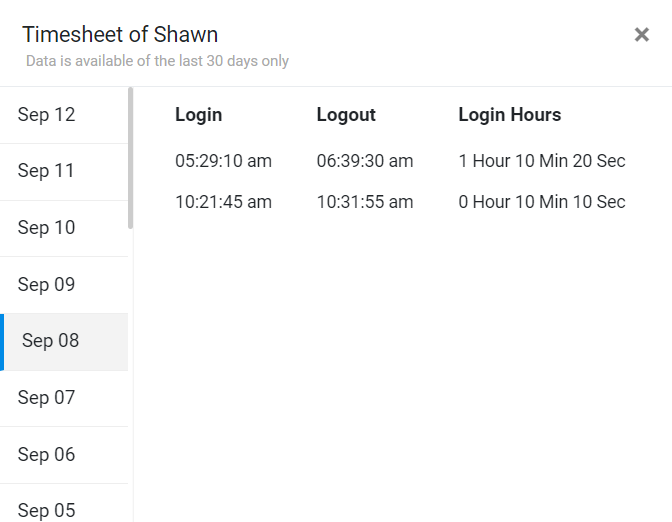Close the Timesheet of Shawn dialog
This screenshot has width=672, height=522.
(642, 35)
